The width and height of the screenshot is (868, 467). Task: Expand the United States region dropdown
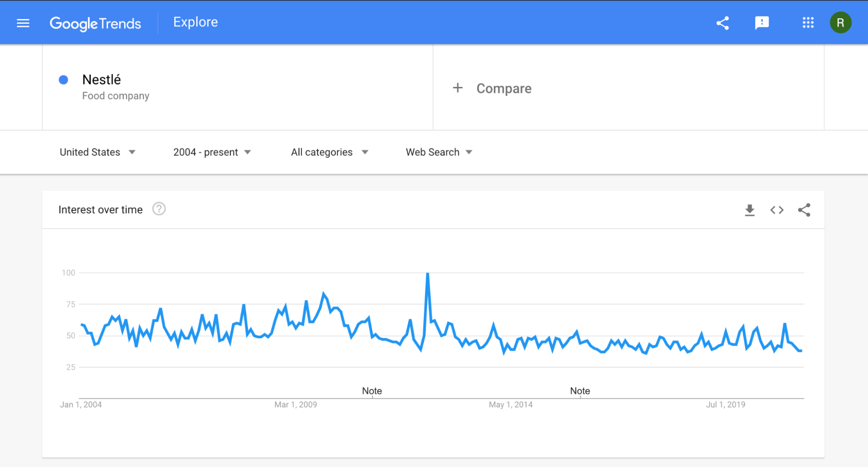tap(98, 152)
